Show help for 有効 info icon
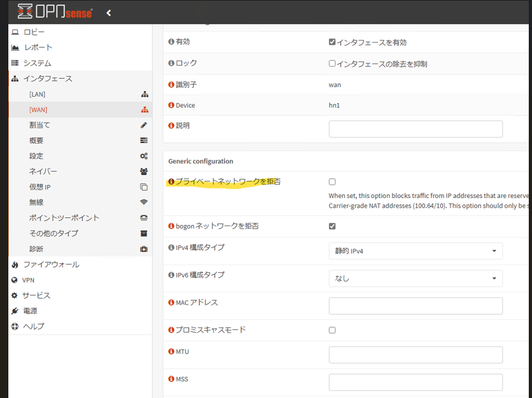532x398 pixels. point(171,42)
